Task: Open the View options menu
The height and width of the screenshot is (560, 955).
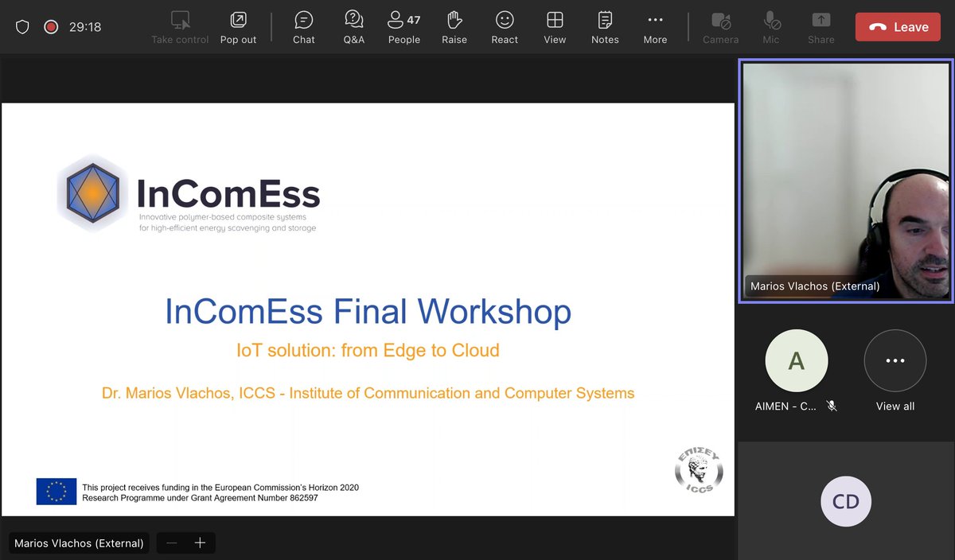Action: point(555,26)
